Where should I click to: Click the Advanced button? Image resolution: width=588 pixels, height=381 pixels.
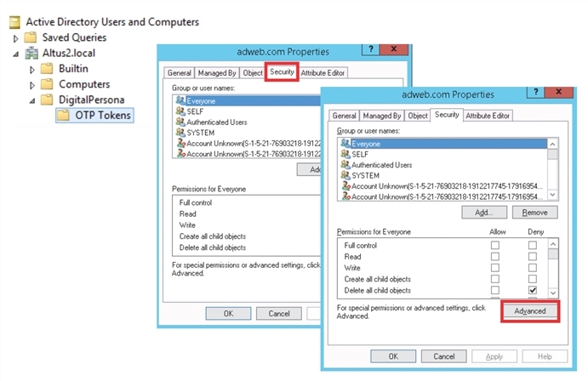click(x=530, y=311)
